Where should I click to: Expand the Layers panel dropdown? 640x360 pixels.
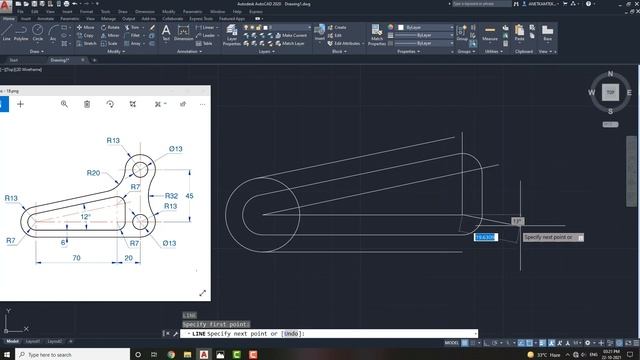point(267,52)
